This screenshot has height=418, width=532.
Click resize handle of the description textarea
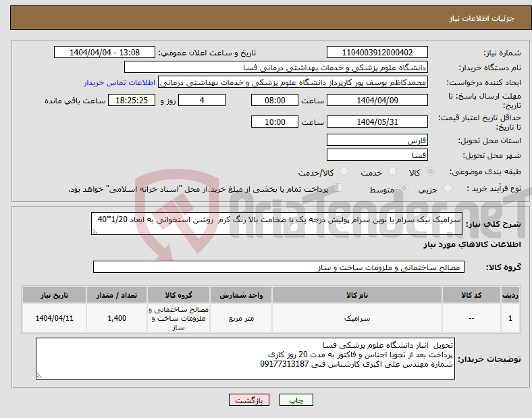95,232
